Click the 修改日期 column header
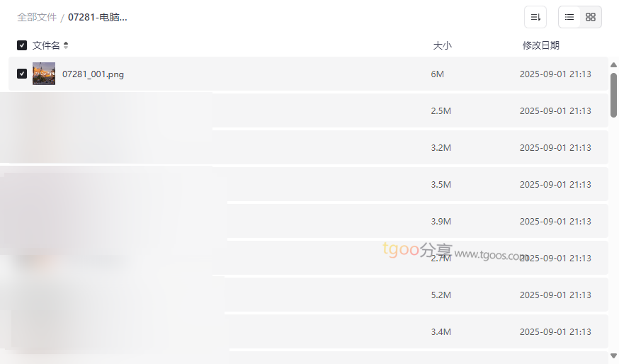This screenshot has width=619, height=364. click(x=540, y=45)
